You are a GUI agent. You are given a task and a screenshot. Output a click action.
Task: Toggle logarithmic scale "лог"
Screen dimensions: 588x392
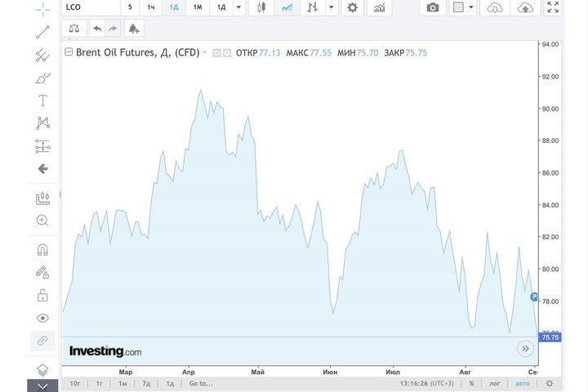[494, 382]
